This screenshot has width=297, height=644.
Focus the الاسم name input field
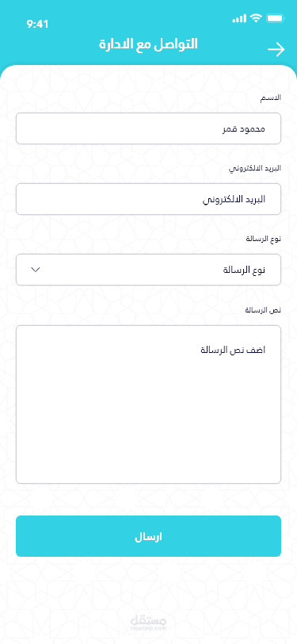149,128
